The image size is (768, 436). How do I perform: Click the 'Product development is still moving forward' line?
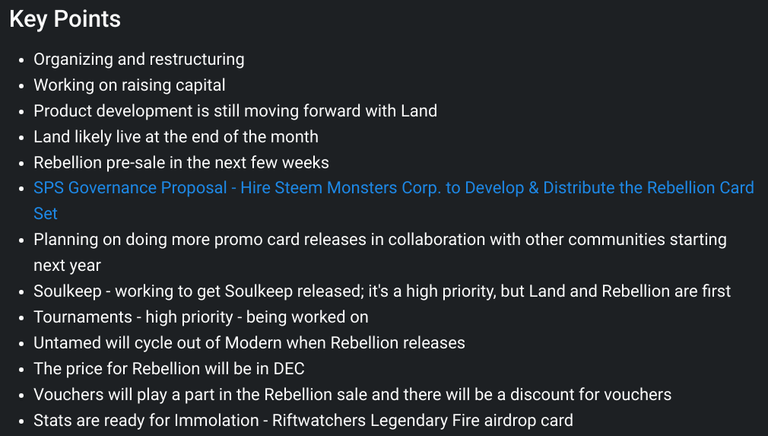(x=235, y=111)
